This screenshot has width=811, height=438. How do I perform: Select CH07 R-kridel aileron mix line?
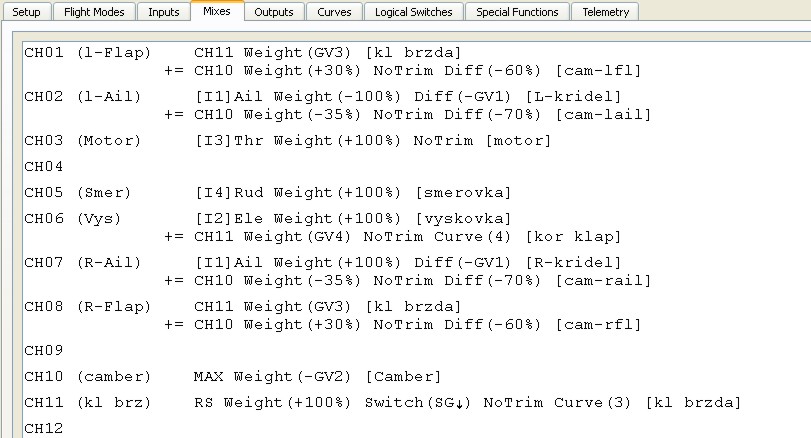(x=408, y=262)
